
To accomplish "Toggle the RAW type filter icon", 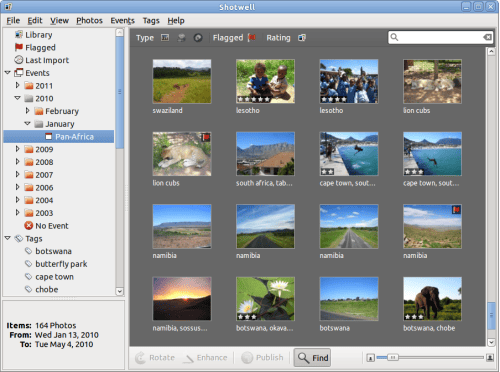I will click(x=198, y=38).
